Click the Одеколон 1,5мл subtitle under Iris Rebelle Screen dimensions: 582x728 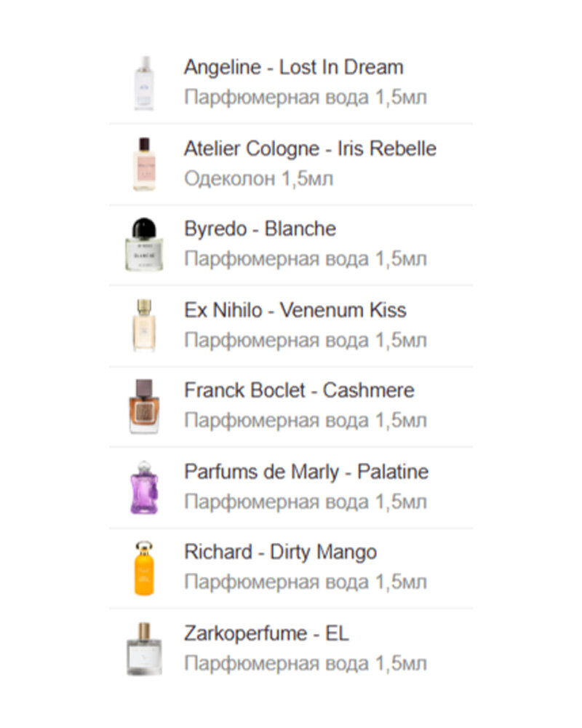coord(258,179)
